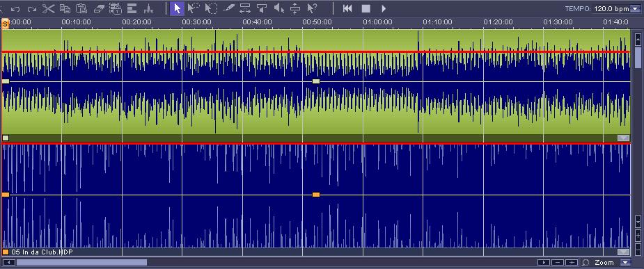This screenshot has width=644, height=269.
Task: Click the Stop playback square button
Action: (x=366, y=8)
